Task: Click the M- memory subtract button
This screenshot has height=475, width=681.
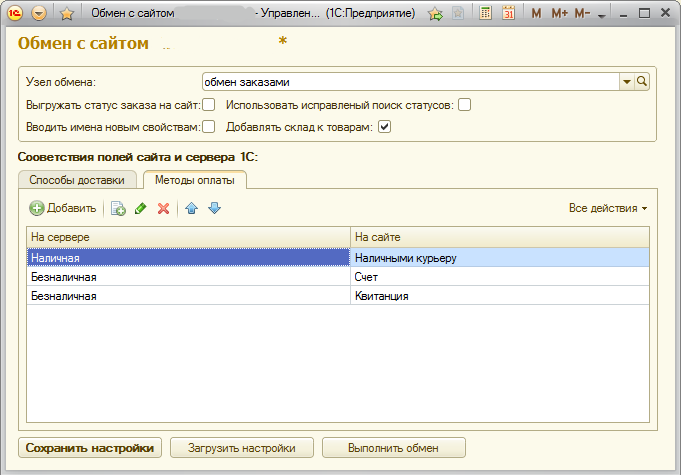Action: click(x=582, y=13)
